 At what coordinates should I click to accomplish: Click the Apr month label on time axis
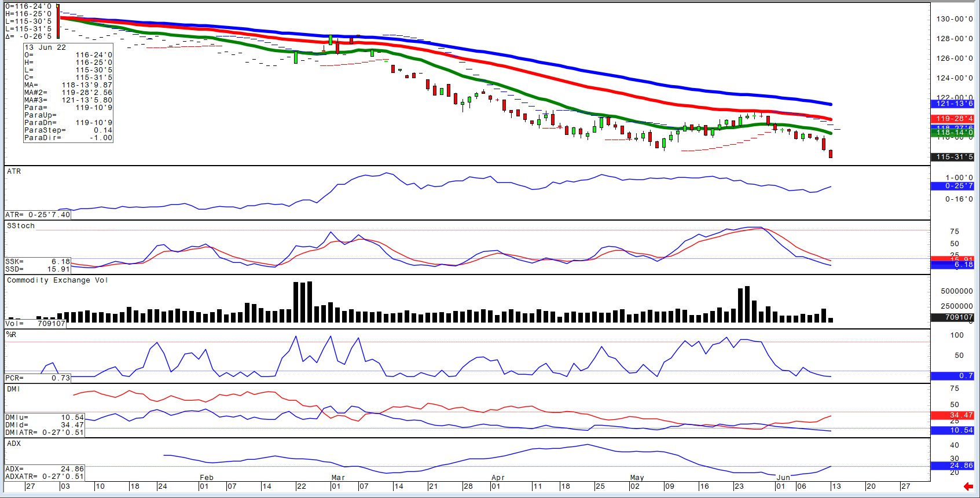(498, 478)
